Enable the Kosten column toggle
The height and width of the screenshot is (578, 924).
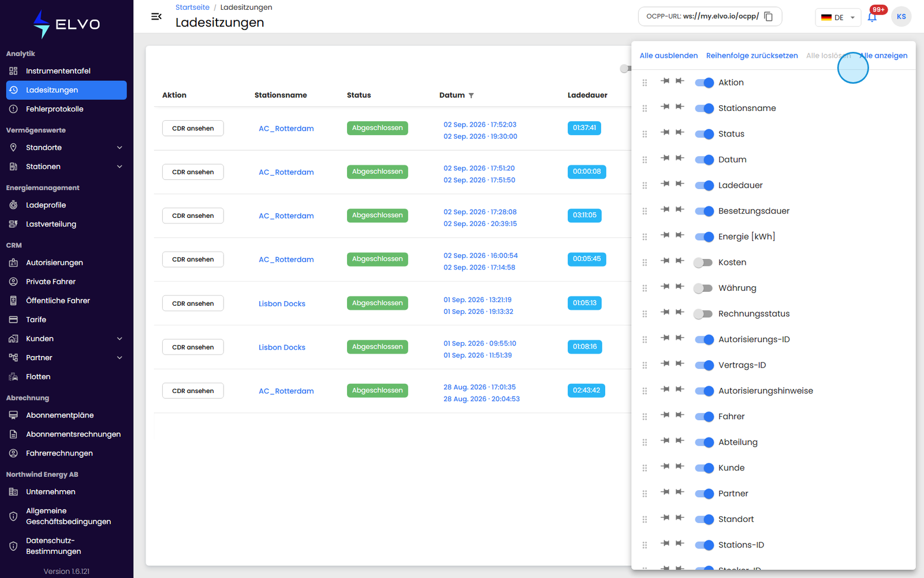coord(703,262)
